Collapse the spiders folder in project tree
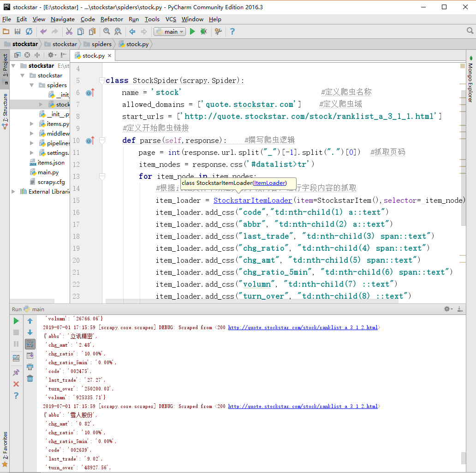Image resolution: width=476 pixels, height=473 pixels. (32, 85)
